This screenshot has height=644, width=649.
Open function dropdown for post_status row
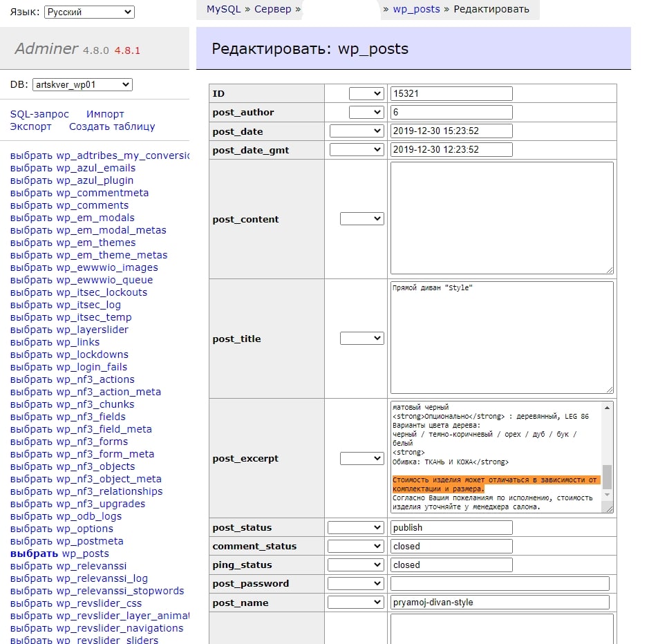[356, 527]
